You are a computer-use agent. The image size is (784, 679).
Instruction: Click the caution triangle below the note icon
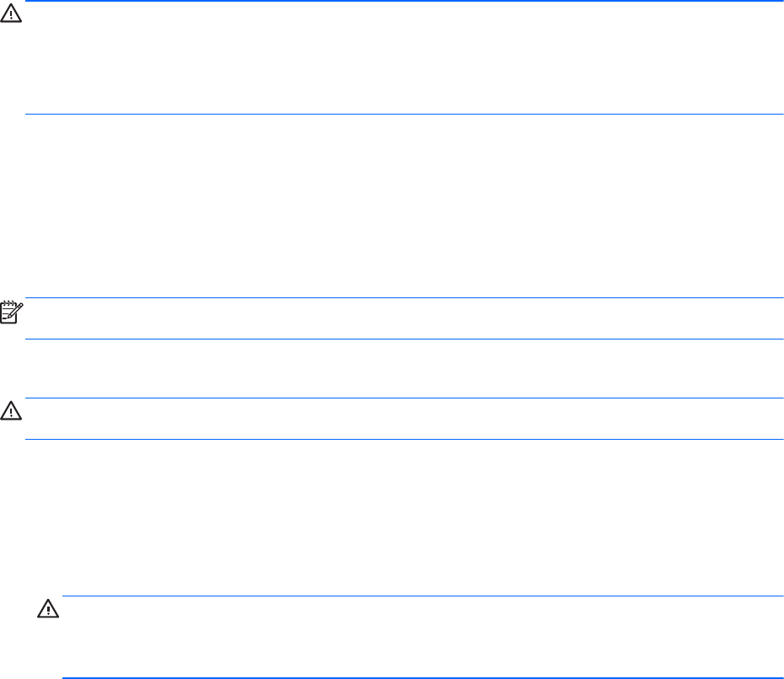click(10, 413)
